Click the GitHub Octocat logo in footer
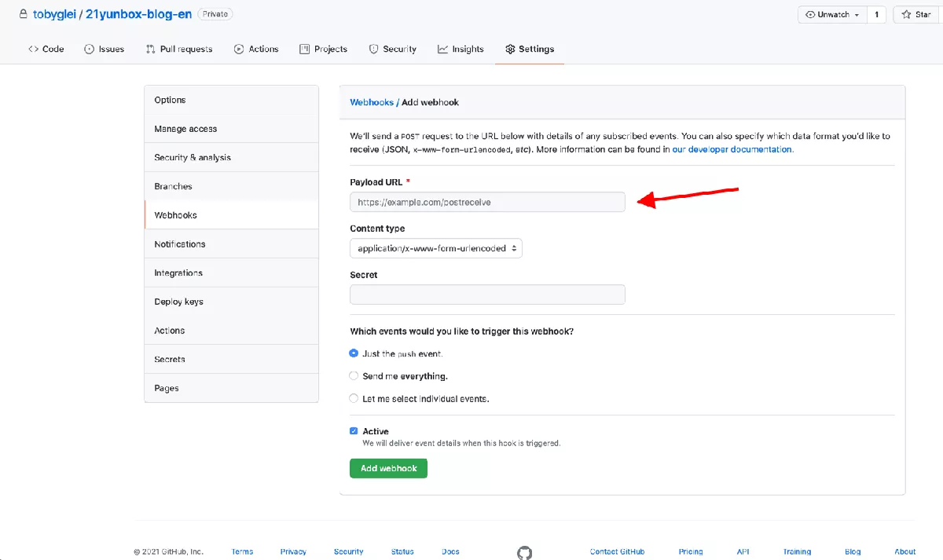Image resolution: width=943 pixels, height=560 pixels. [x=524, y=552]
